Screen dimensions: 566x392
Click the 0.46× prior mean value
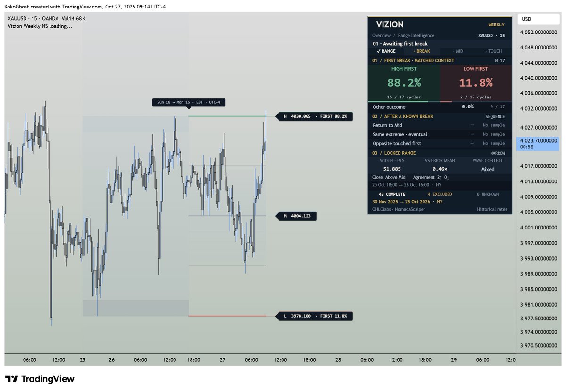(x=440, y=169)
